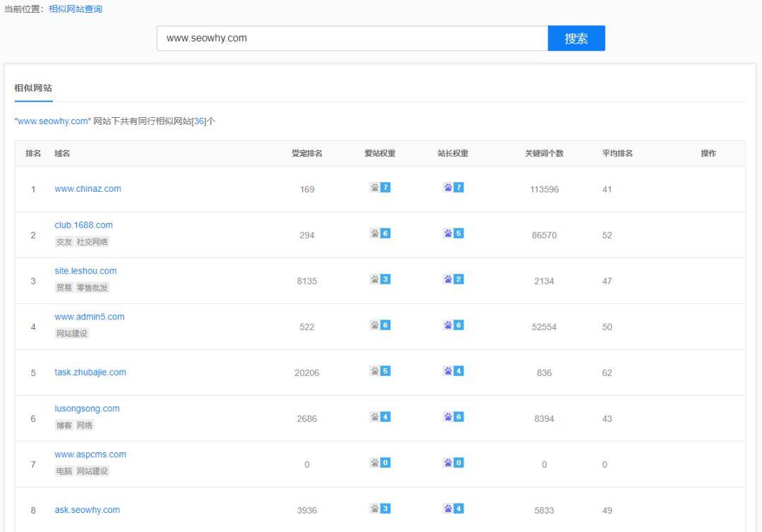Click the 站长权重 column header
This screenshot has height=532, width=762.
453,154
